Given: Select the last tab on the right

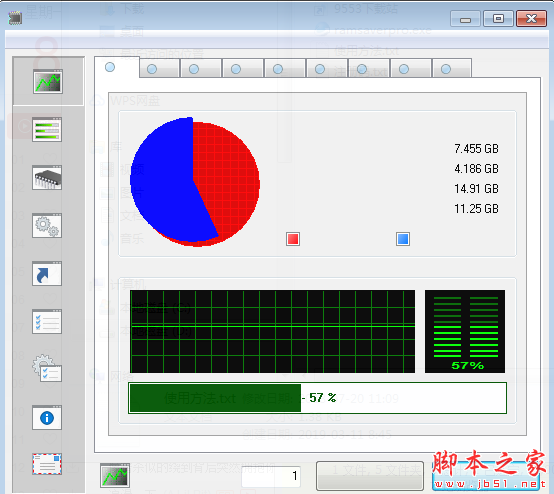Looking at the screenshot, I should (452, 69).
